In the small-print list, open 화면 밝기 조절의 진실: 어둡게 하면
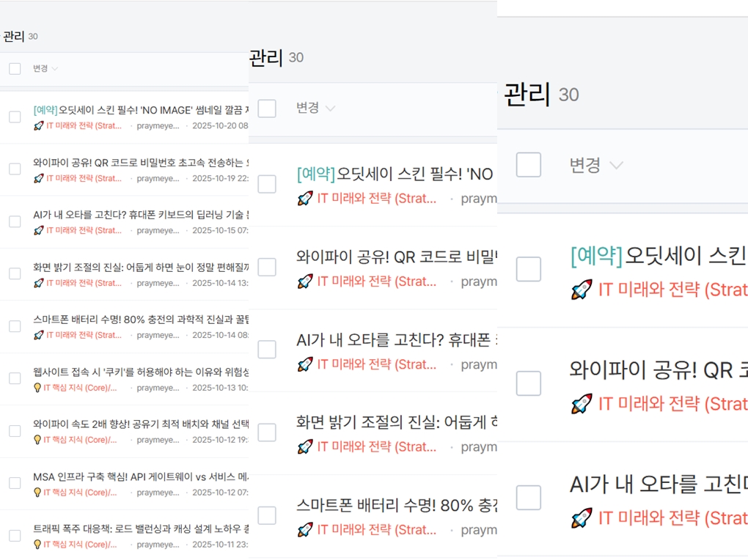 [142, 267]
